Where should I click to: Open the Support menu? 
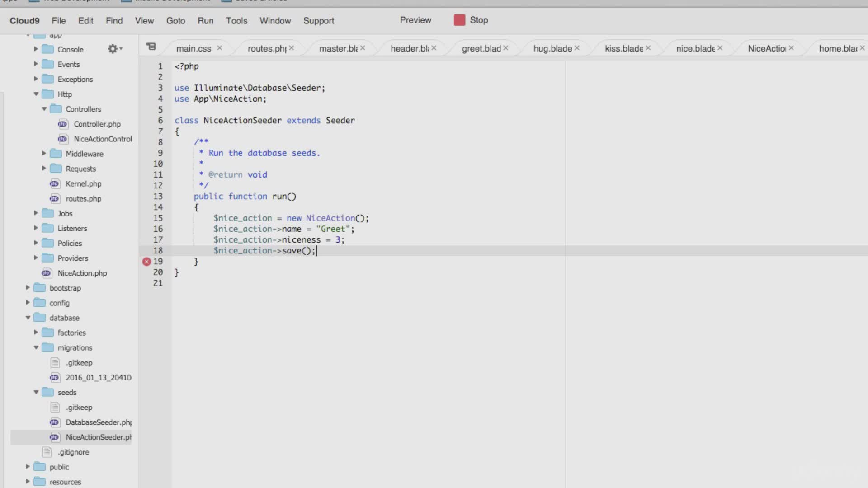pyautogui.click(x=319, y=21)
